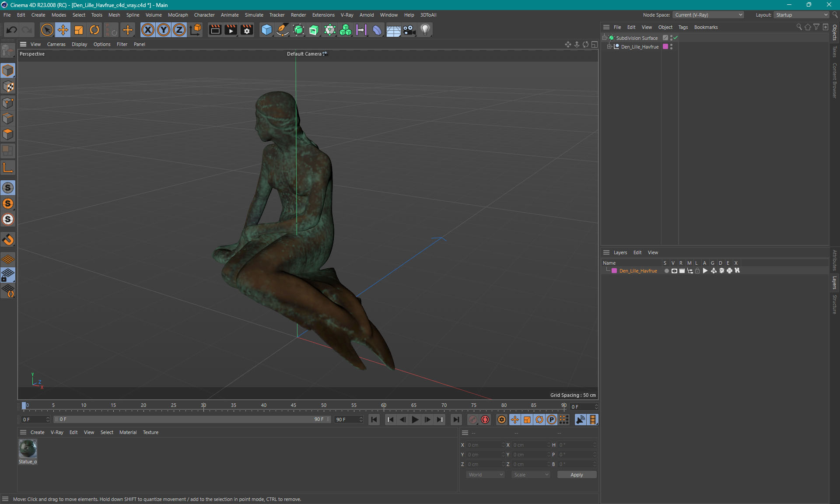Open the Simulate menu

point(254,15)
